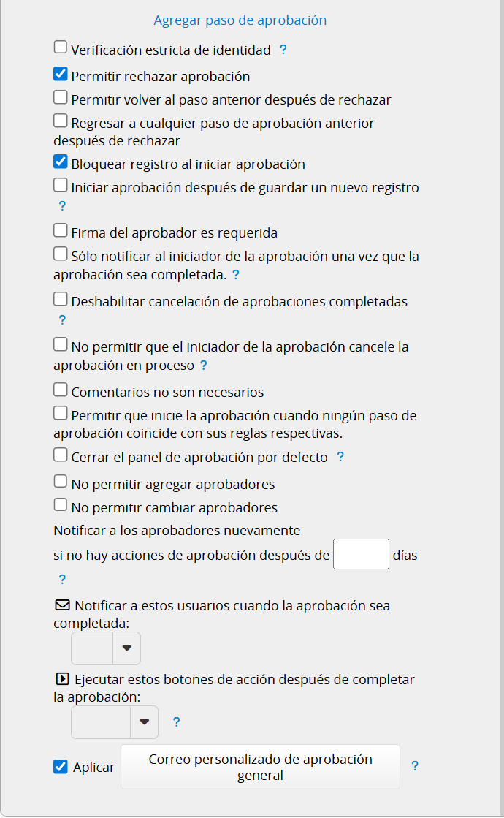Click Correo personalizado de aprobación general button
This screenshot has height=818, width=504.
(260, 767)
